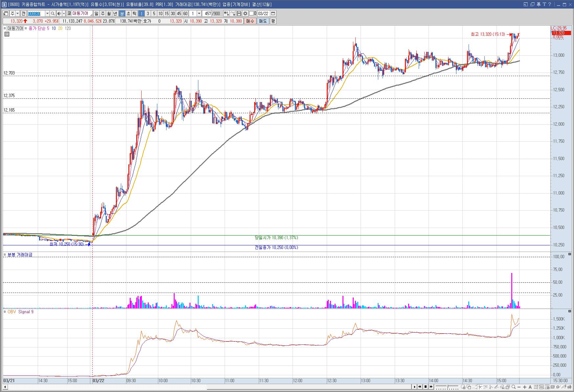Image resolution: width=574 pixels, height=392 pixels.
Task: Click the stock code input field
Action: (x=36, y=13)
